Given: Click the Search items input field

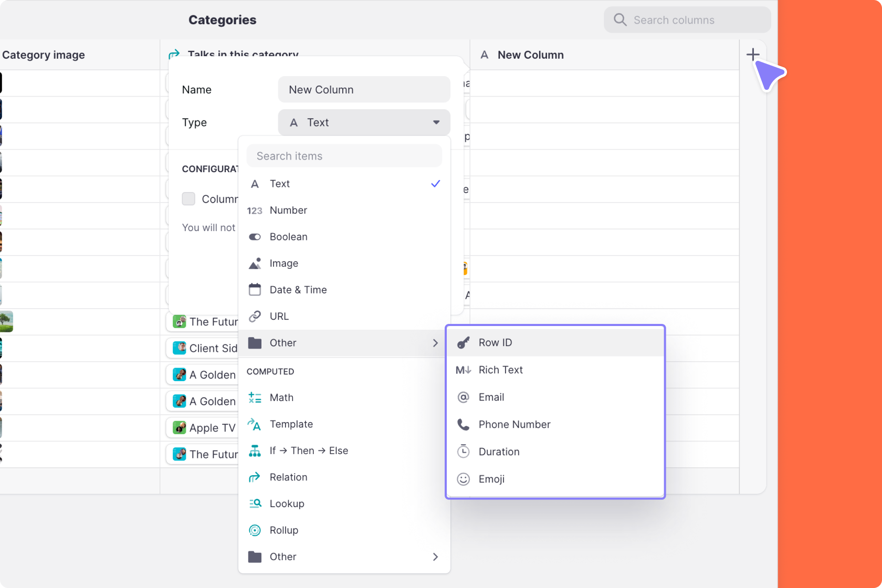Looking at the screenshot, I should coord(344,155).
